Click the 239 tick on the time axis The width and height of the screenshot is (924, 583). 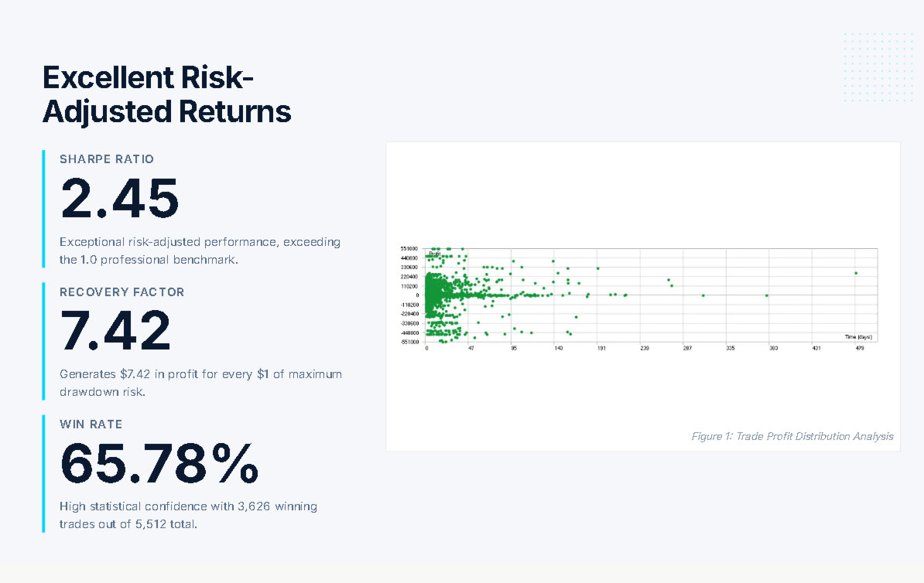click(644, 349)
